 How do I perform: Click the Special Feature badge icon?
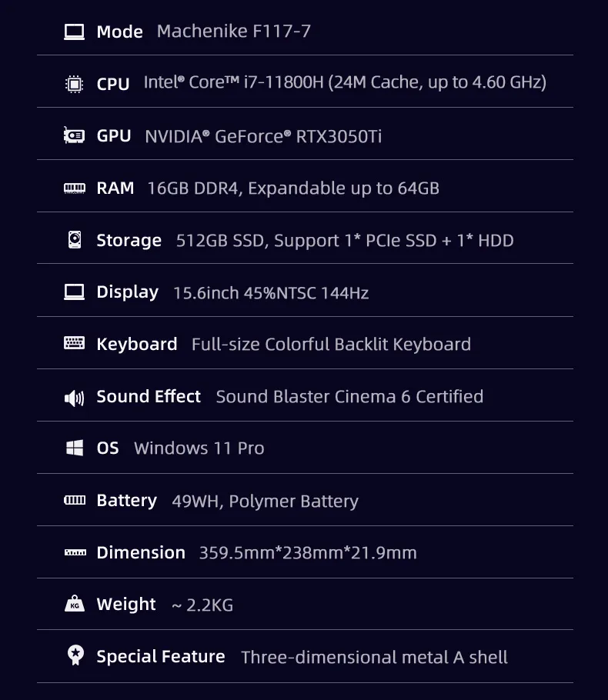pos(75,655)
